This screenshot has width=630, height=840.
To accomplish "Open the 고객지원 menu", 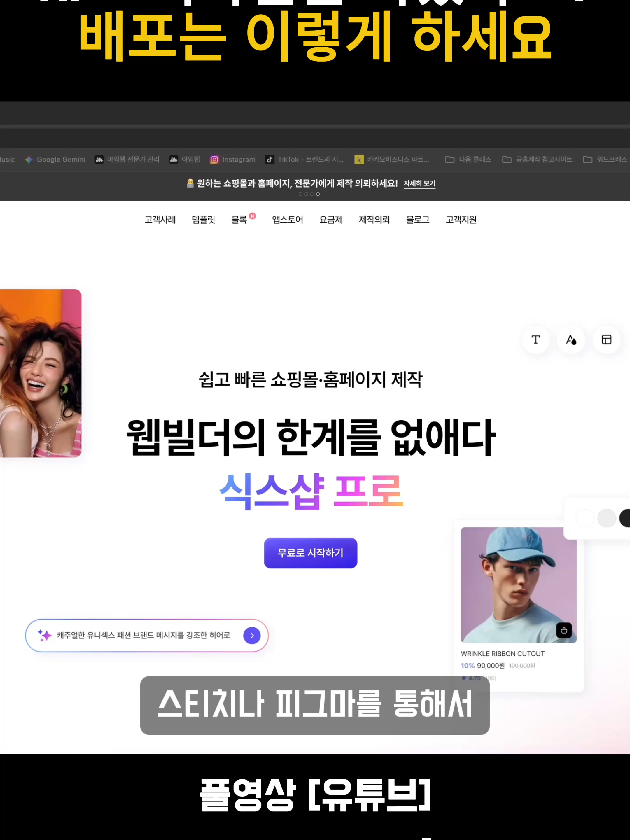I will coord(461,220).
